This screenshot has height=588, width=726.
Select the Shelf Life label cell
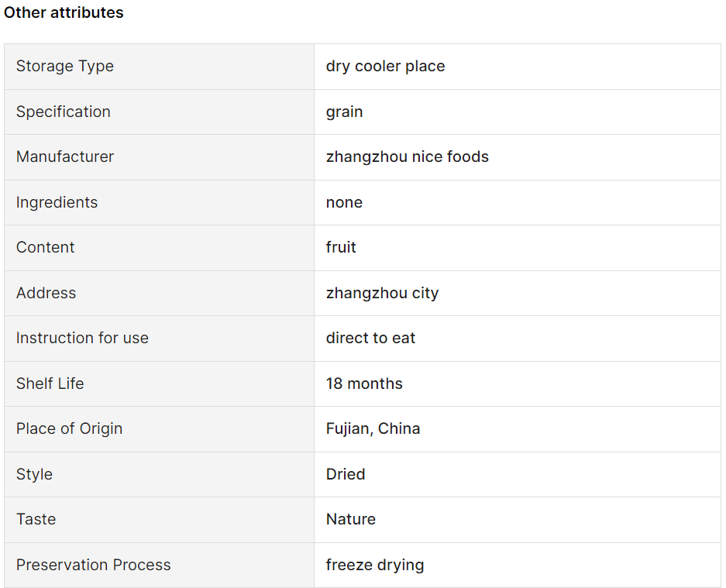(160, 383)
